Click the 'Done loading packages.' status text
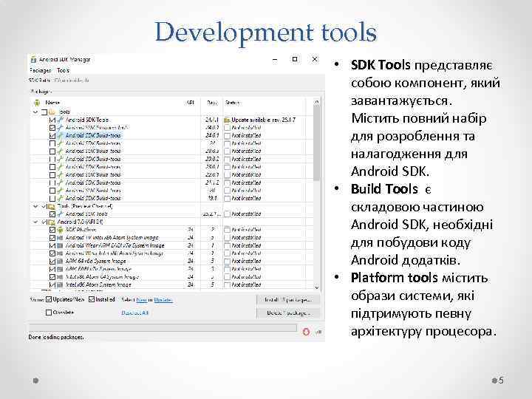 coord(56,337)
